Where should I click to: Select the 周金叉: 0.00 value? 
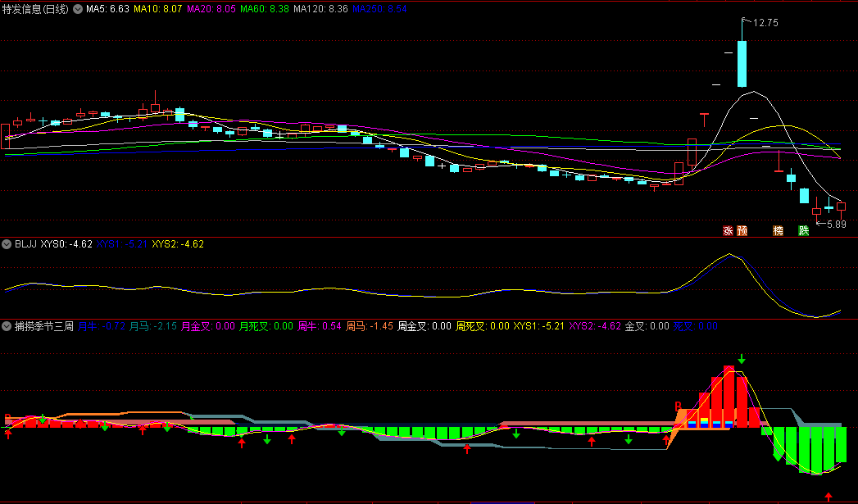point(424,326)
